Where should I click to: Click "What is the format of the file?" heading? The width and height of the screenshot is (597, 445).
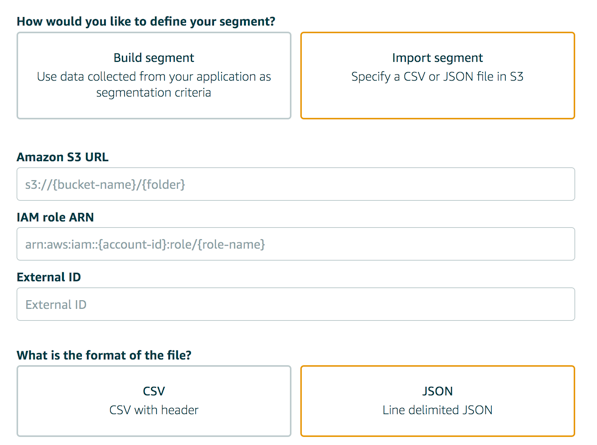[104, 355]
